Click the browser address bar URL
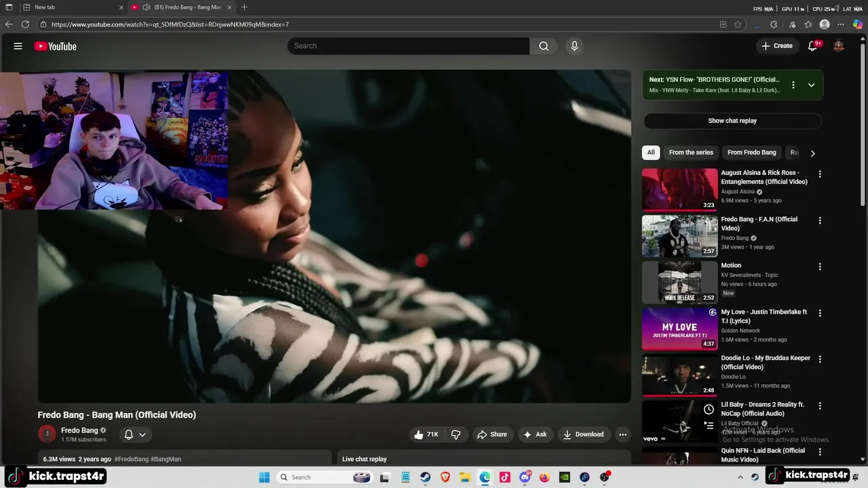 coord(170,24)
